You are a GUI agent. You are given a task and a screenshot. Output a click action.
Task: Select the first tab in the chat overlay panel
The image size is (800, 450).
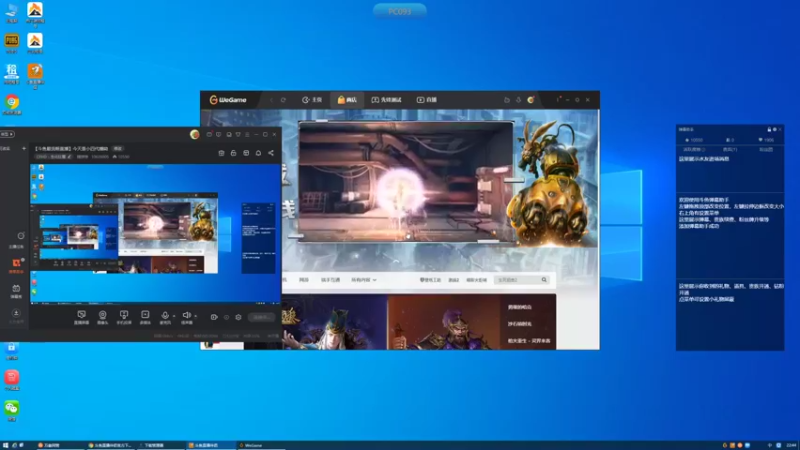694,149
